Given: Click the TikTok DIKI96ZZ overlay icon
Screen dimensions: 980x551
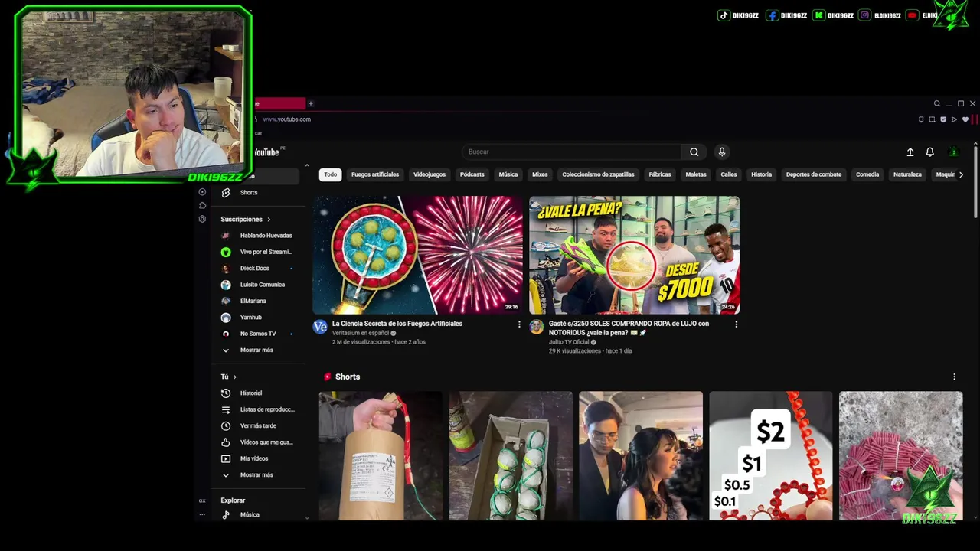Looking at the screenshot, I should click(724, 15).
